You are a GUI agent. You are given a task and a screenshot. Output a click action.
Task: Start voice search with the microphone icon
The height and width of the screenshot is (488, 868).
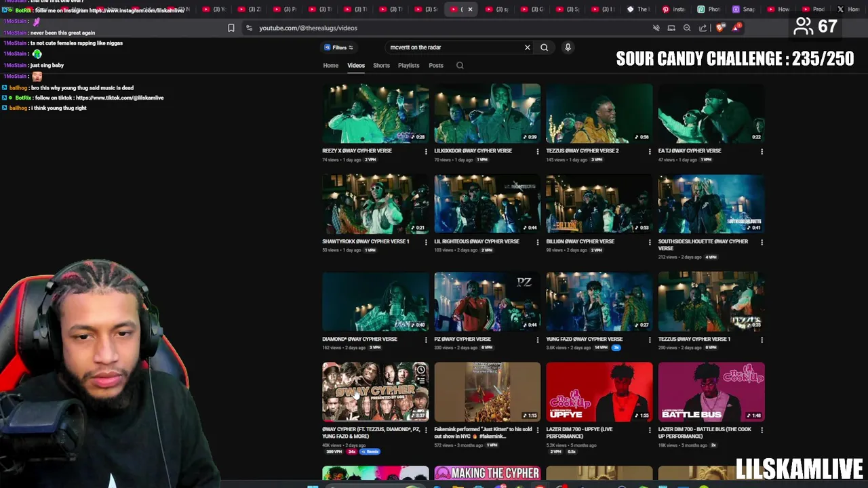point(568,47)
